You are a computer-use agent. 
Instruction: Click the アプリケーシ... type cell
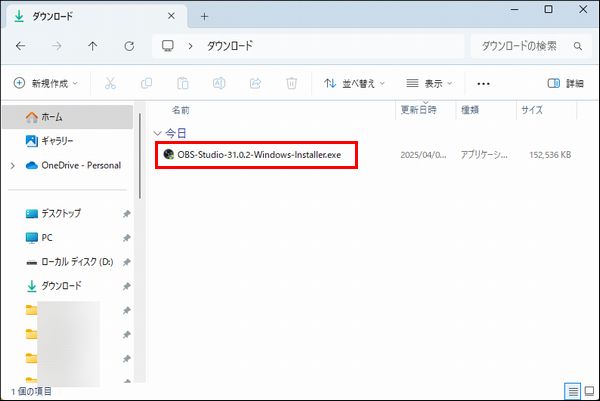click(x=484, y=155)
